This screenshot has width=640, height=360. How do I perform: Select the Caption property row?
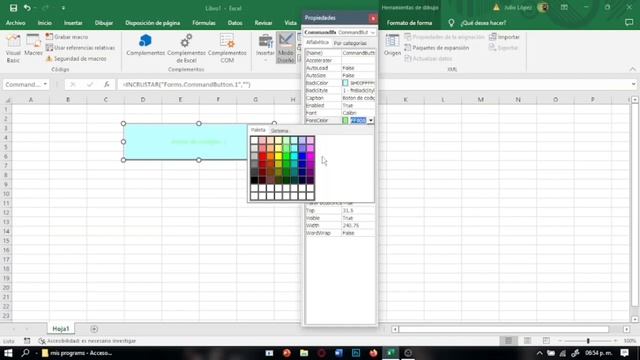click(x=340, y=98)
